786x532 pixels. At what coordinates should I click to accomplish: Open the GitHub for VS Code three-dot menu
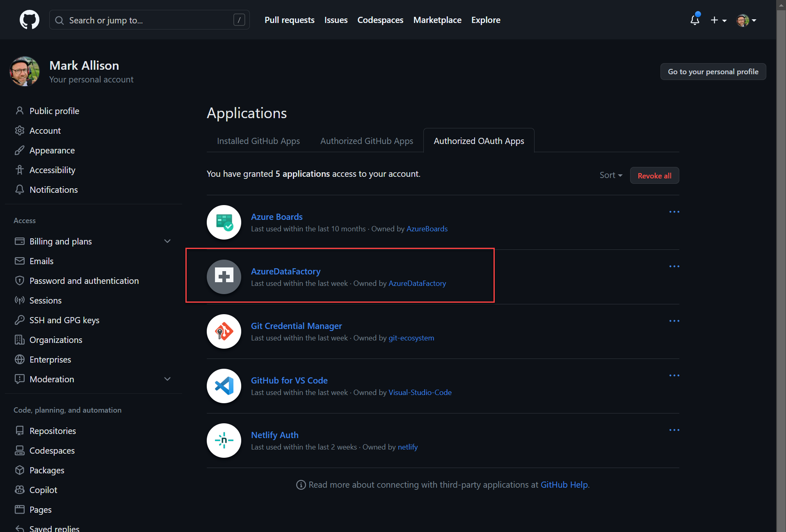[674, 375]
